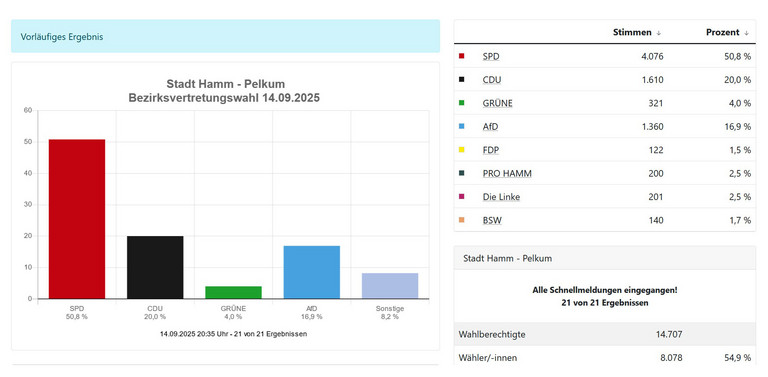Click the blue AfD color square
768x377 pixels.
(x=461, y=127)
